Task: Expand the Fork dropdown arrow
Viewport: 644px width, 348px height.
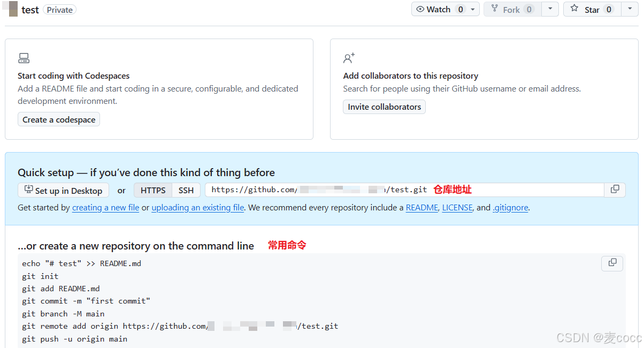Action: 550,9
